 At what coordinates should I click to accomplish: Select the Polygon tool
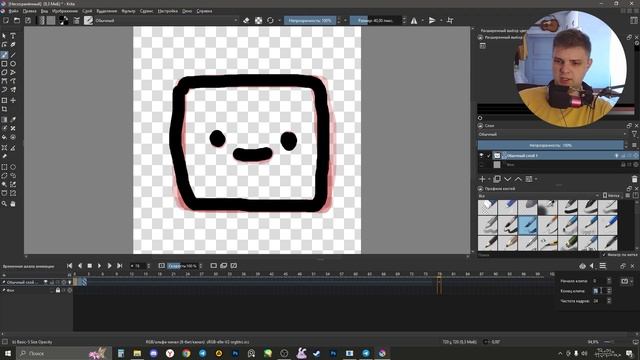click(4, 72)
